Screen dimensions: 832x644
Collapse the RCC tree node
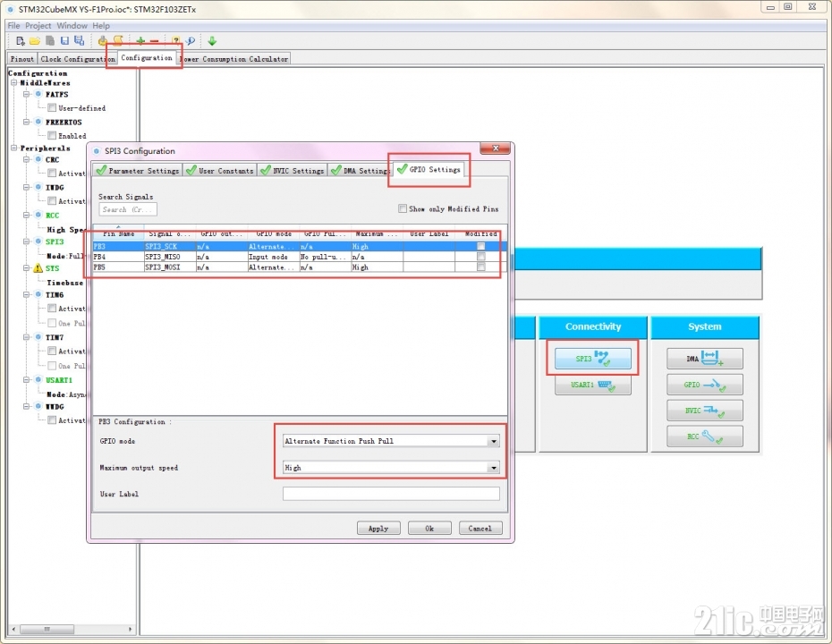26,215
